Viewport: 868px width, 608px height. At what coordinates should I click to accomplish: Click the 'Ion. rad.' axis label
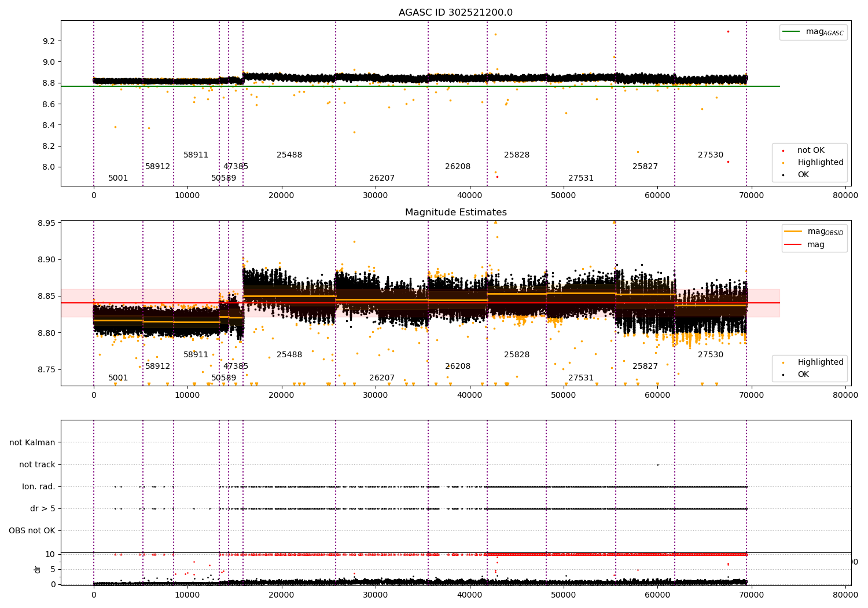[x=39, y=486]
